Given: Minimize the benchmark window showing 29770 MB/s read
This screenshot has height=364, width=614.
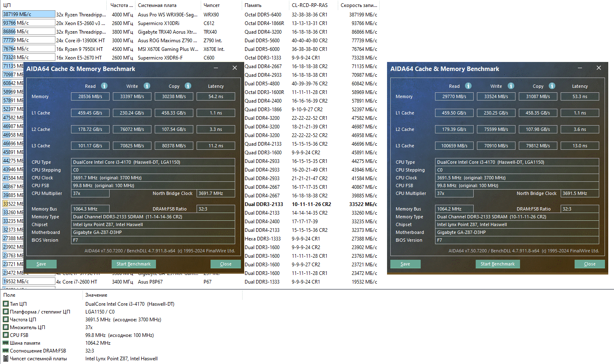Looking at the screenshot, I should (580, 68).
